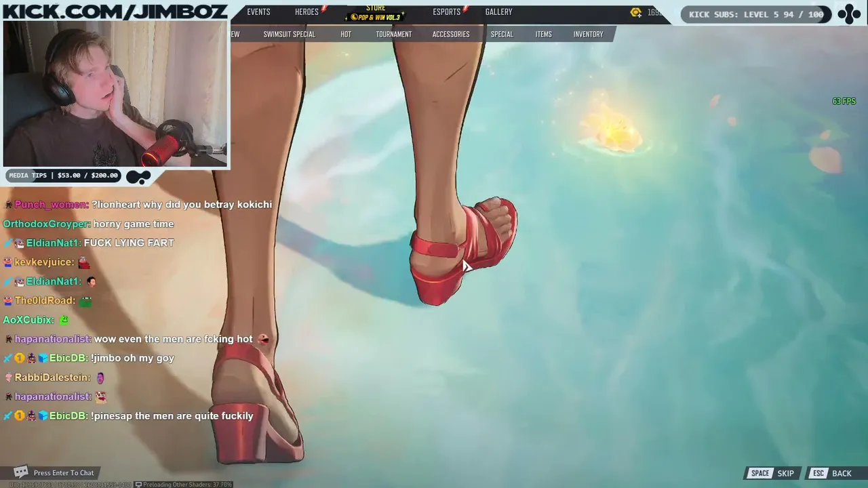The width and height of the screenshot is (868, 488).
Task: Click the username RabbiDalestein in chat
Action: pyautogui.click(x=52, y=378)
